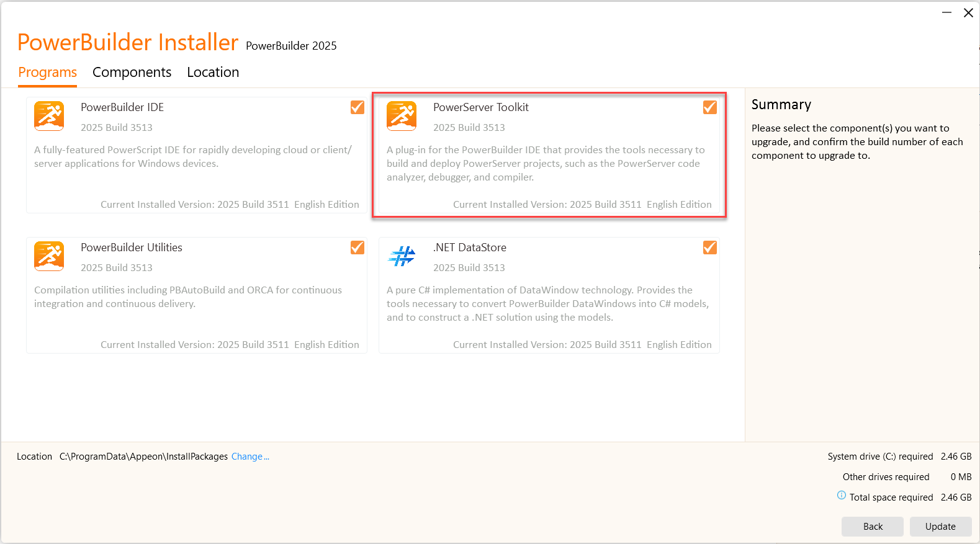Go back using the Back button
Screen dimensions: 980x544
coord(873,527)
